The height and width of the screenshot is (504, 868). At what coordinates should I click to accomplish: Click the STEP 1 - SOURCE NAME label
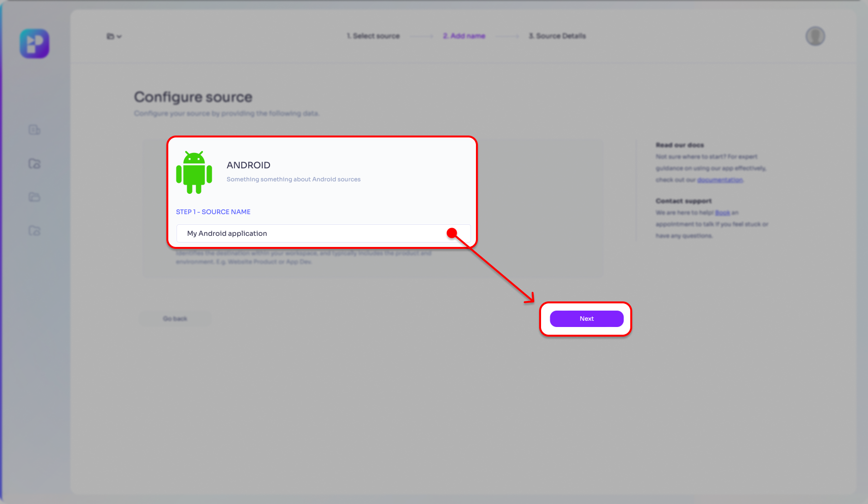213,212
